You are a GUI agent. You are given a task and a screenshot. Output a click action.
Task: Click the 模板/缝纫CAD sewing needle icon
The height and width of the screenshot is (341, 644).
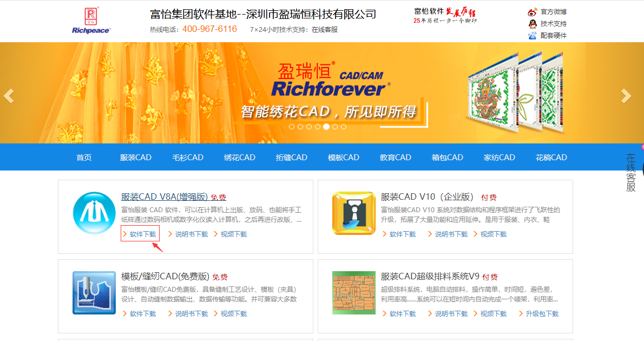pos(94,293)
